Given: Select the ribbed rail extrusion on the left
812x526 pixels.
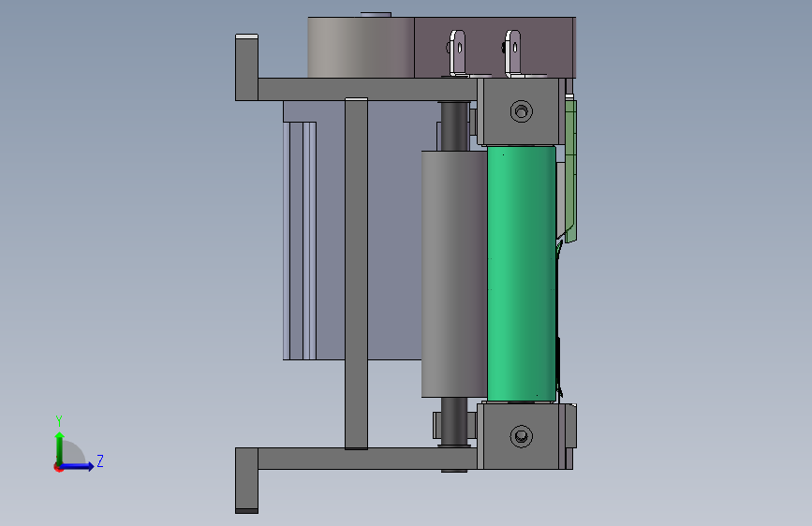Looking at the screenshot, I should click(x=300, y=241).
